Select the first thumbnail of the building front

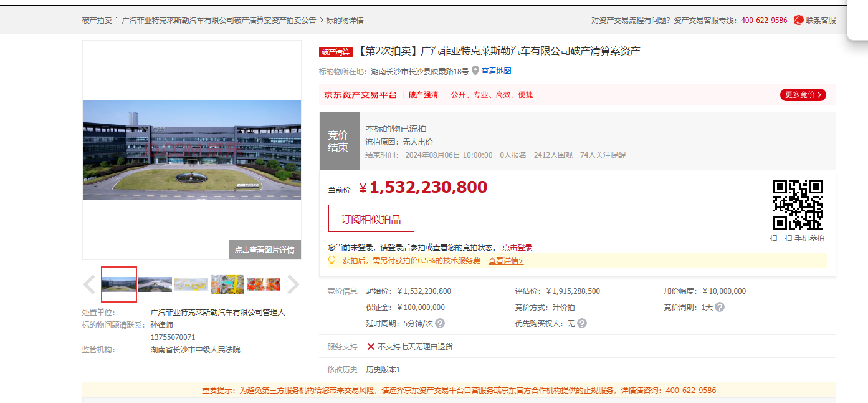pyautogui.click(x=119, y=284)
